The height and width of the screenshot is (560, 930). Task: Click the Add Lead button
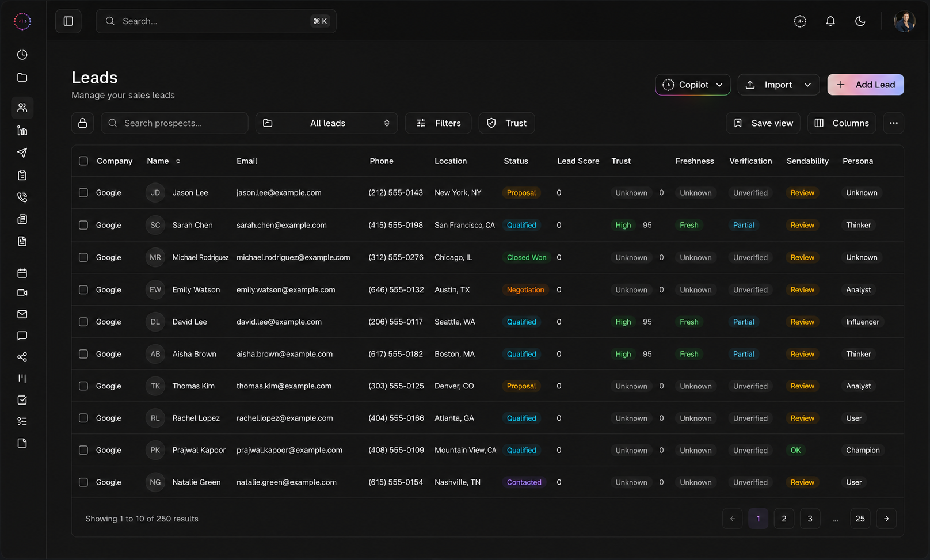pos(866,85)
